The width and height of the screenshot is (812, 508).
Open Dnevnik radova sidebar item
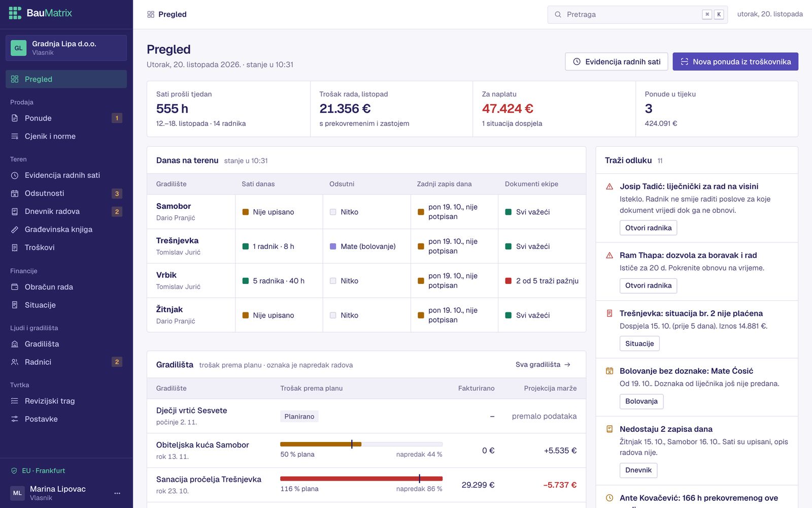(x=66, y=211)
